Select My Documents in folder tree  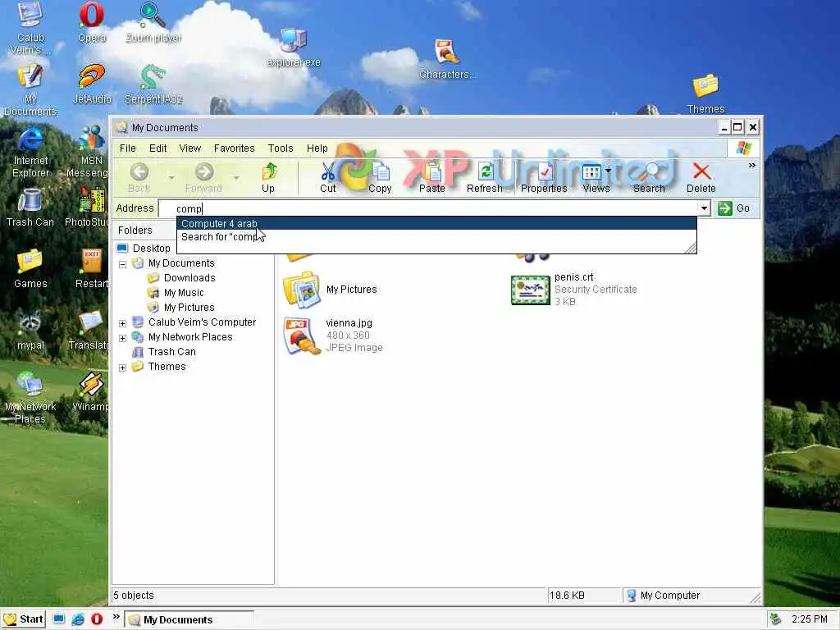pos(181,263)
